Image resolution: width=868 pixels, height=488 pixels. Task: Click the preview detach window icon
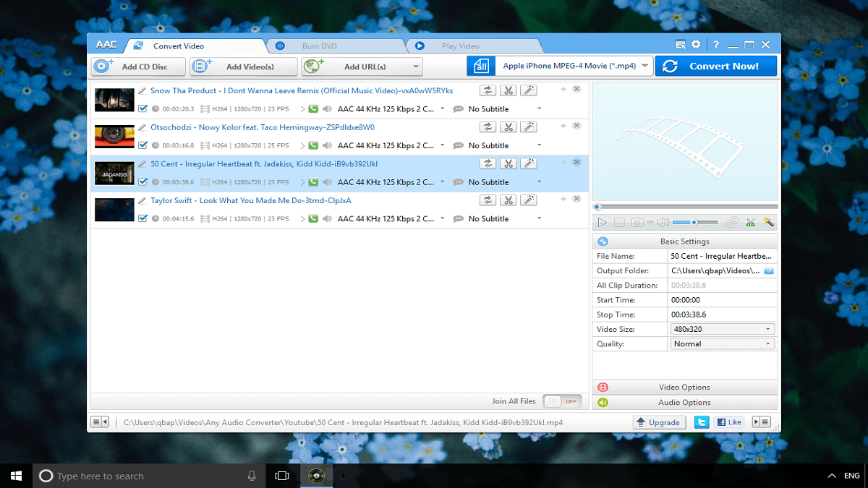point(732,223)
